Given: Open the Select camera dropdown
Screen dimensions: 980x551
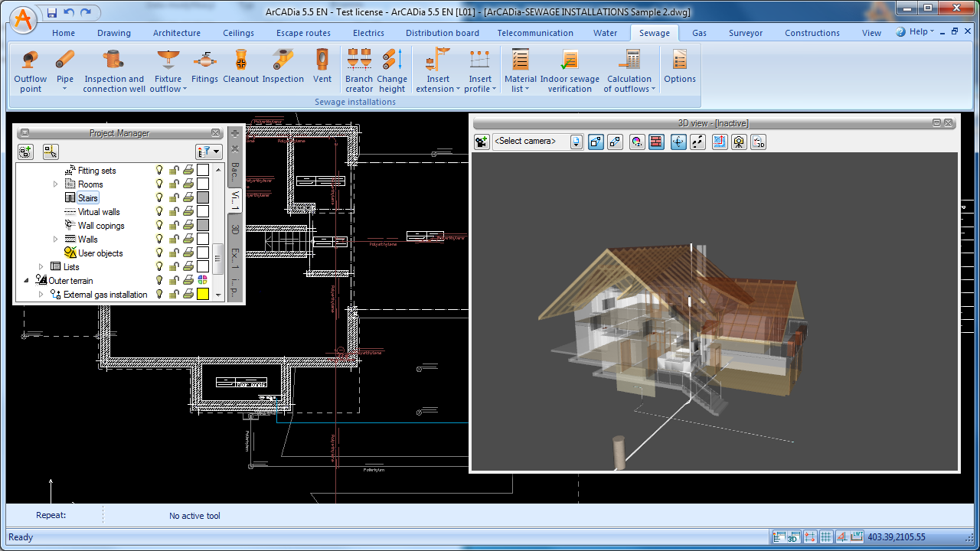Looking at the screenshot, I should (576, 142).
